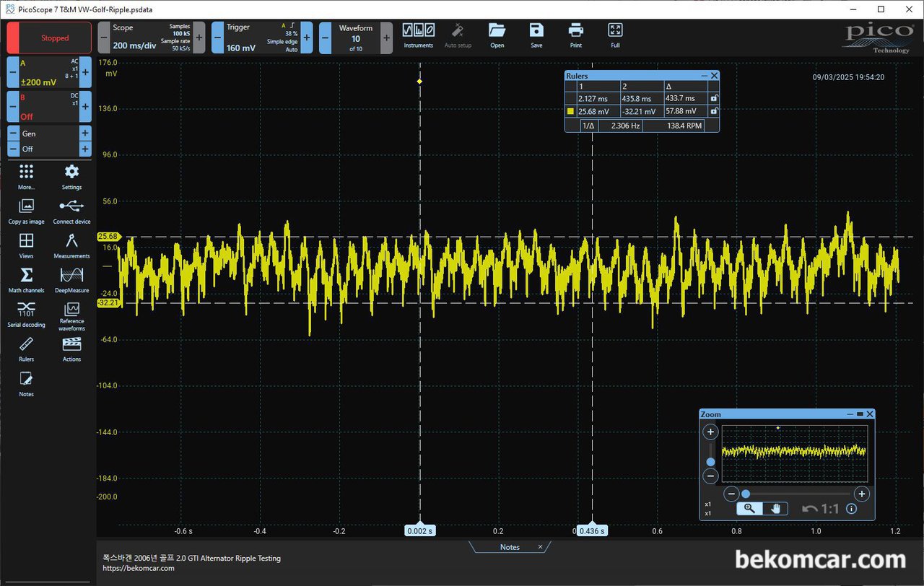Open Serial decoding
Viewport: 924px width, 586px height.
coord(27,314)
